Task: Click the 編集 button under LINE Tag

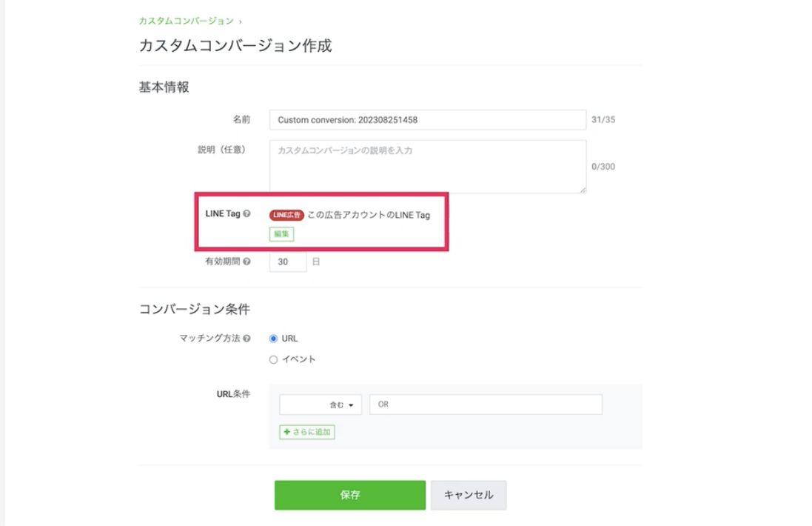Action: 282,234
